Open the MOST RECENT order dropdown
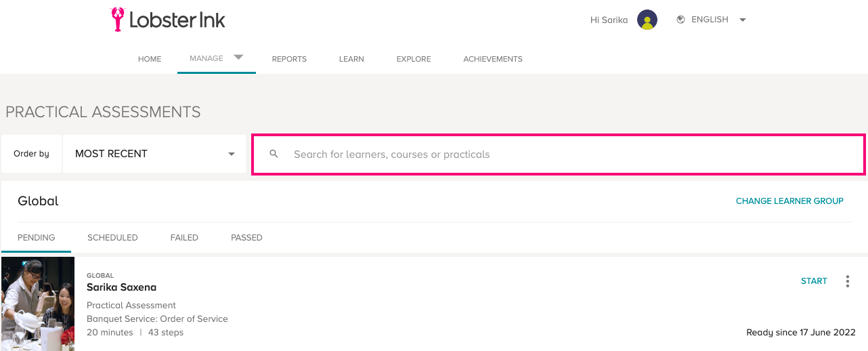The width and height of the screenshot is (868, 351). pos(155,154)
